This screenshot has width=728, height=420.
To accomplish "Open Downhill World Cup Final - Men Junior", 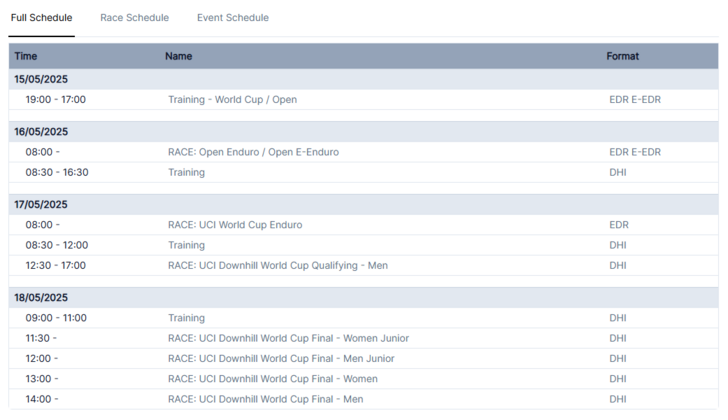I will 281,358.
